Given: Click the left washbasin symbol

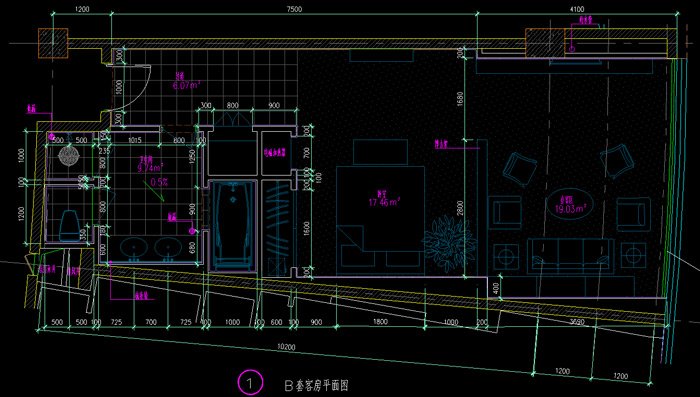Looking at the screenshot, I should 133,248.
